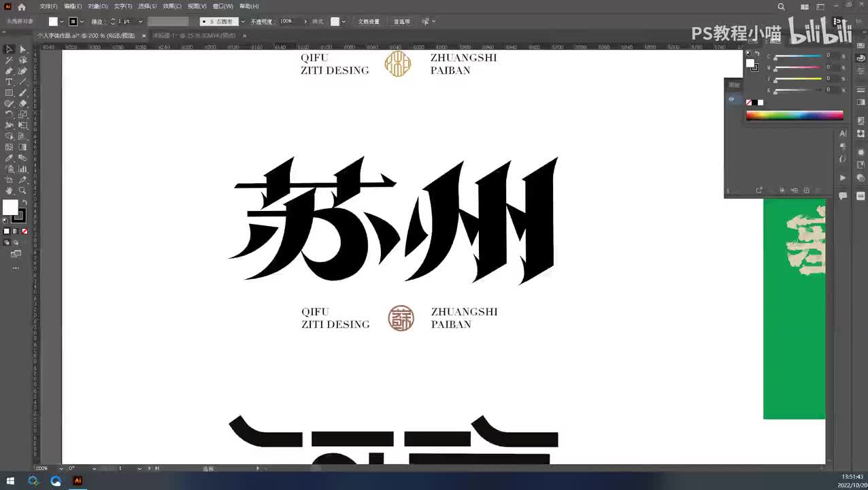Select the Hand tool
Viewport: 868px width, 490px height.
click(9, 191)
